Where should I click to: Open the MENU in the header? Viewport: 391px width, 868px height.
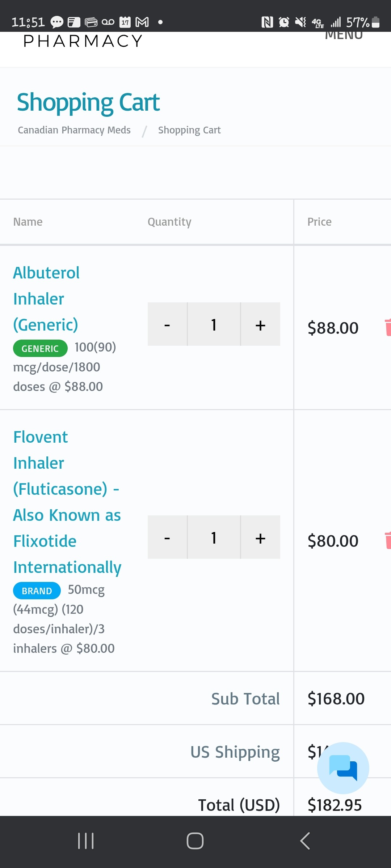[344, 36]
